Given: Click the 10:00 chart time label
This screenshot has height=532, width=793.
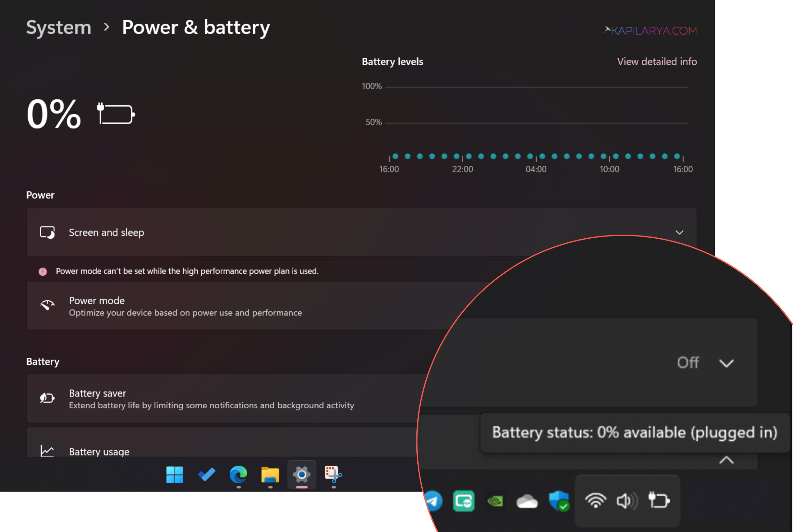Looking at the screenshot, I should pos(609,169).
